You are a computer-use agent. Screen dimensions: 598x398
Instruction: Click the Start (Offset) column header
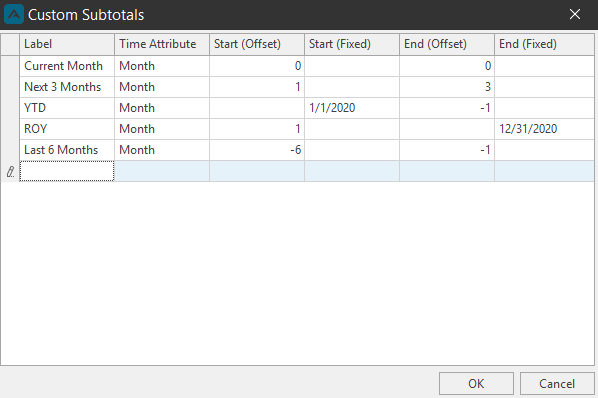click(257, 44)
